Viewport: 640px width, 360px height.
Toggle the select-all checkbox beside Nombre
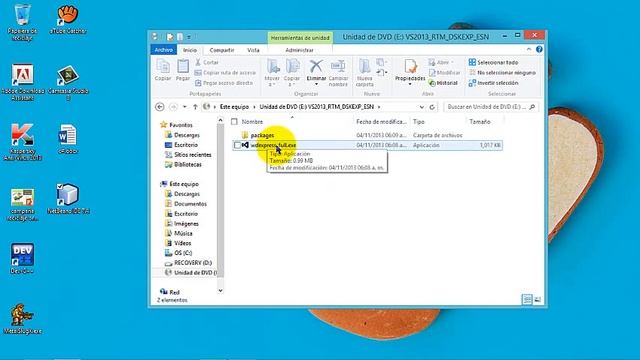tap(234, 122)
